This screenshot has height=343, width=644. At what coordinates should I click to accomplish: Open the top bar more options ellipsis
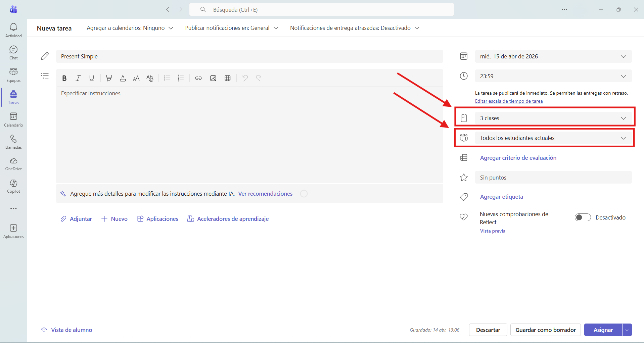coord(564,9)
